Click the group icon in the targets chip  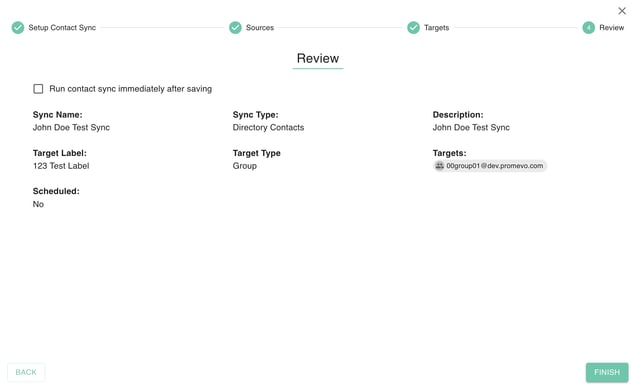(439, 166)
